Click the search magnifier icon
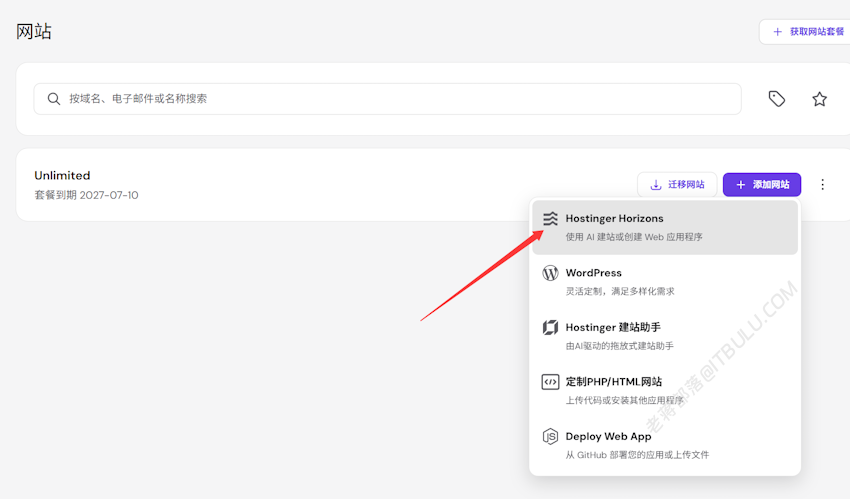 [x=54, y=99]
